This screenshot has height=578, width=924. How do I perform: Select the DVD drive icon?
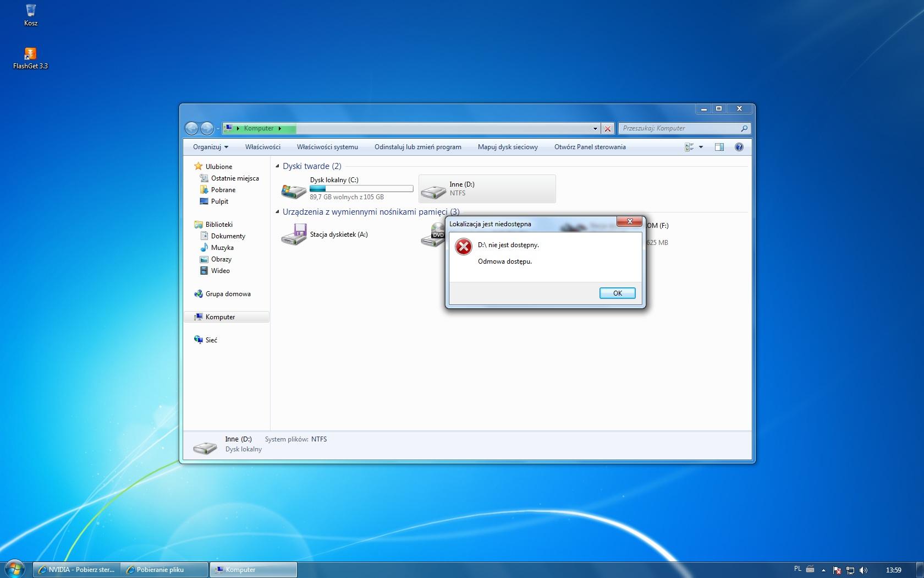point(433,236)
